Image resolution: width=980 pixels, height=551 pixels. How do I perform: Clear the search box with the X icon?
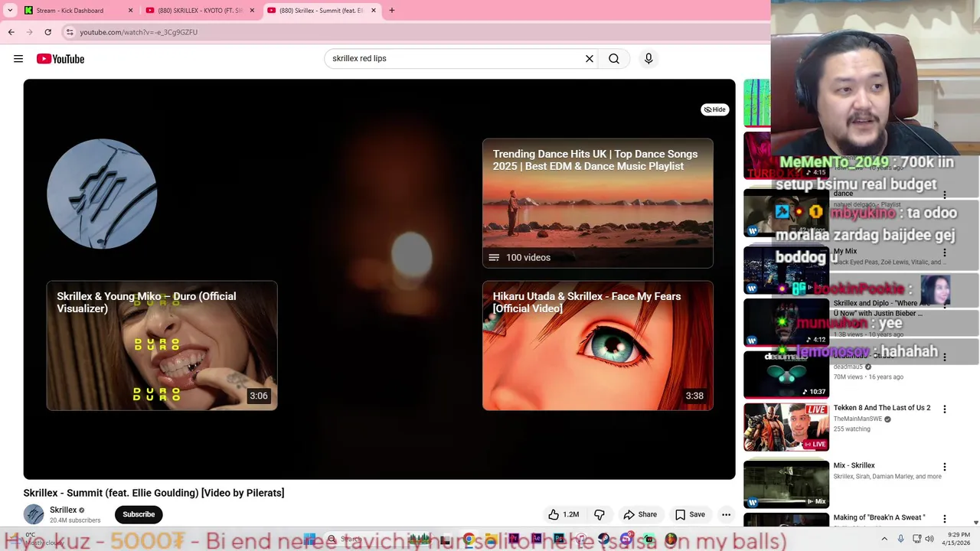pyautogui.click(x=590, y=59)
